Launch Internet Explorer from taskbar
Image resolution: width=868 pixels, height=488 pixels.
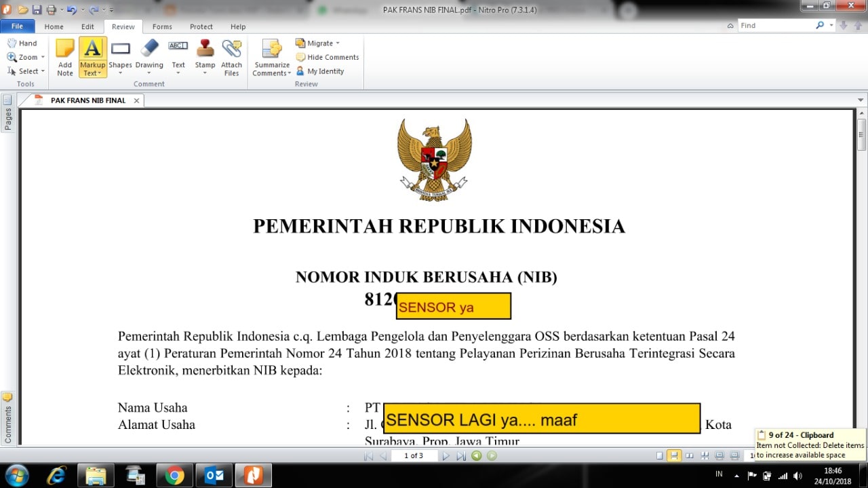click(x=57, y=475)
